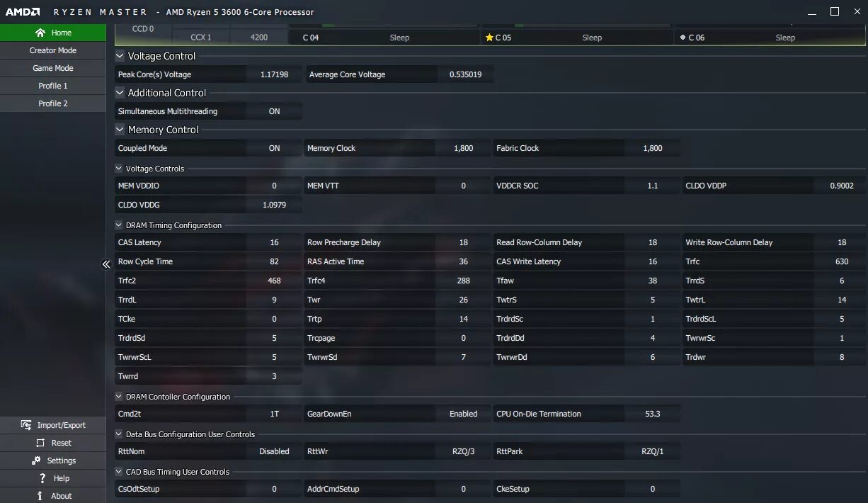Viewport: 868px width, 503px height.
Task: Open Profile 1
Action: pyautogui.click(x=53, y=86)
